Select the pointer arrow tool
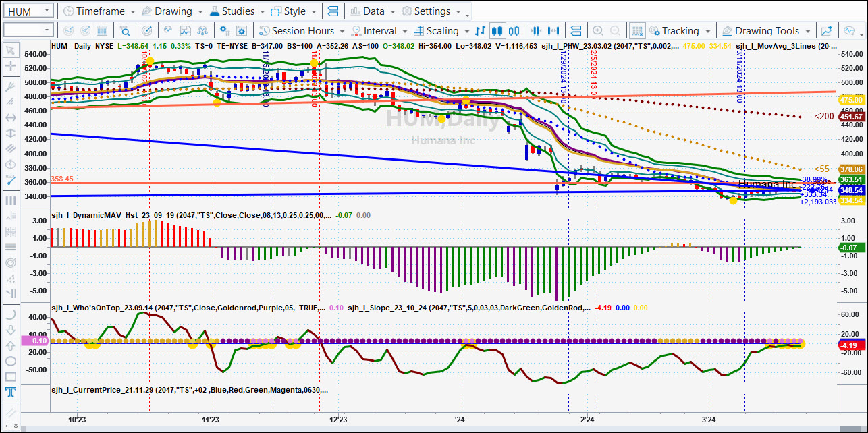 10,51
